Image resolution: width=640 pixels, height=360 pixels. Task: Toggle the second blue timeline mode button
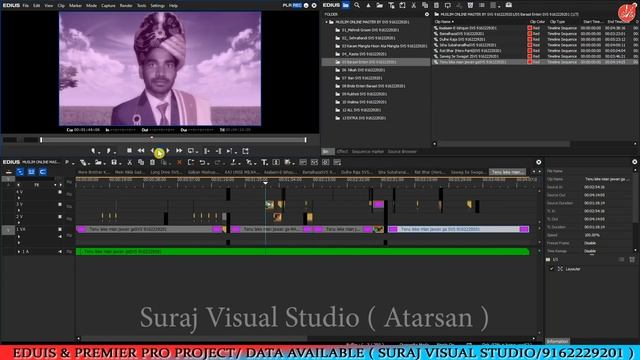(31, 172)
